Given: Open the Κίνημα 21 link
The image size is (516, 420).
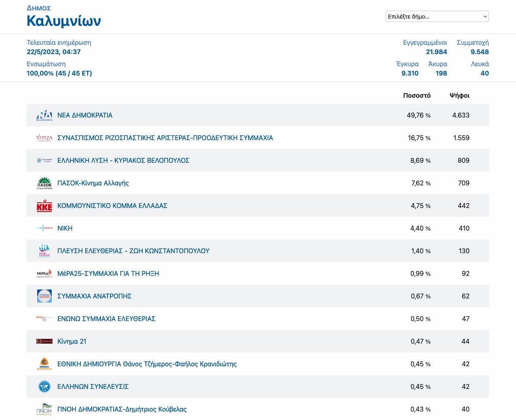Looking at the screenshot, I should point(72,341).
